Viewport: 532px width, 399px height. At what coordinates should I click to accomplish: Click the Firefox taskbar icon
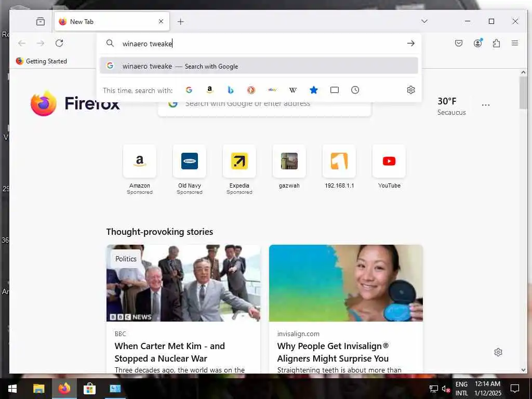click(64, 389)
